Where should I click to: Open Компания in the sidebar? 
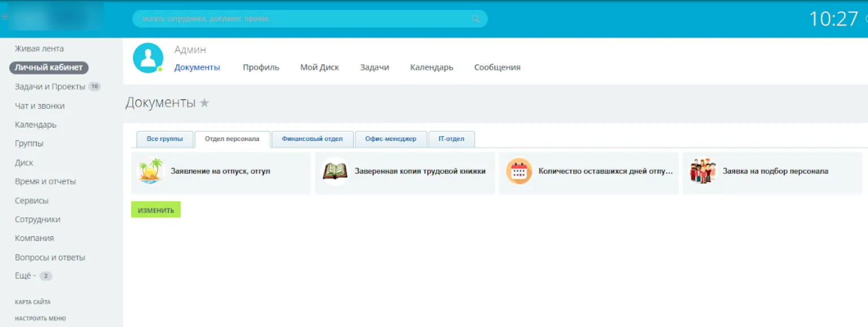click(34, 238)
